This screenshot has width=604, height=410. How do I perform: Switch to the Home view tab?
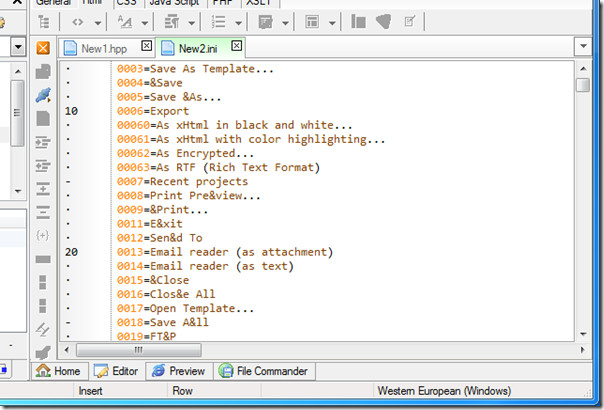pos(59,371)
